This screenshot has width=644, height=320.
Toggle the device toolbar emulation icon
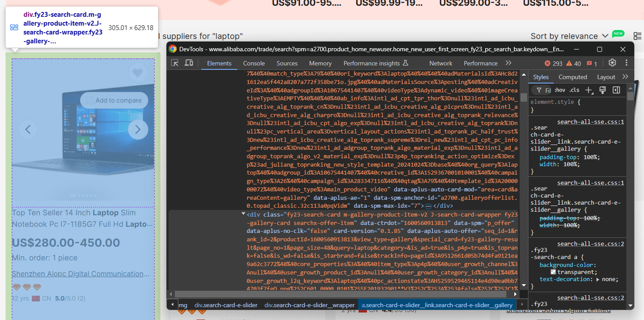coord(189,63)
